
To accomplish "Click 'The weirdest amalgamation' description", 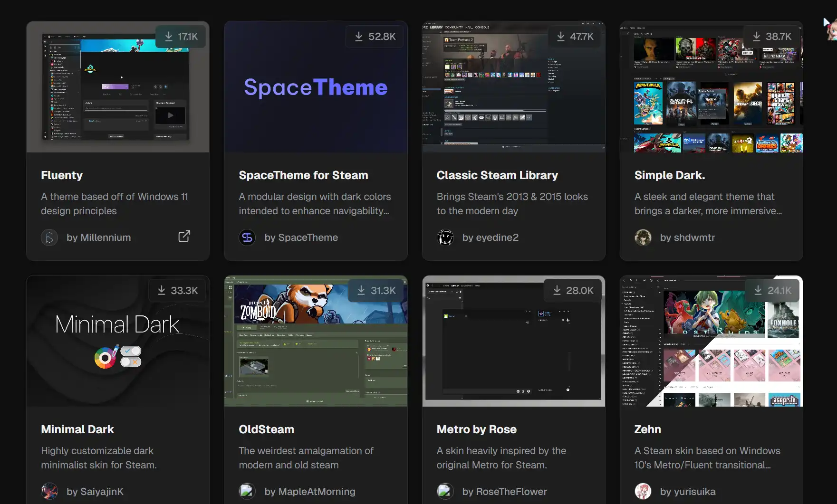I will point(306,458).
